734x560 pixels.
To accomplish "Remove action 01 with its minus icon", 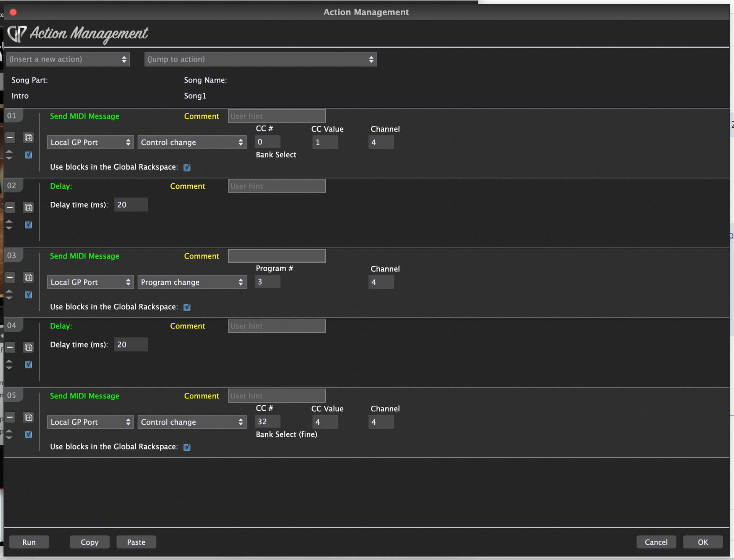I will (10, 138).
